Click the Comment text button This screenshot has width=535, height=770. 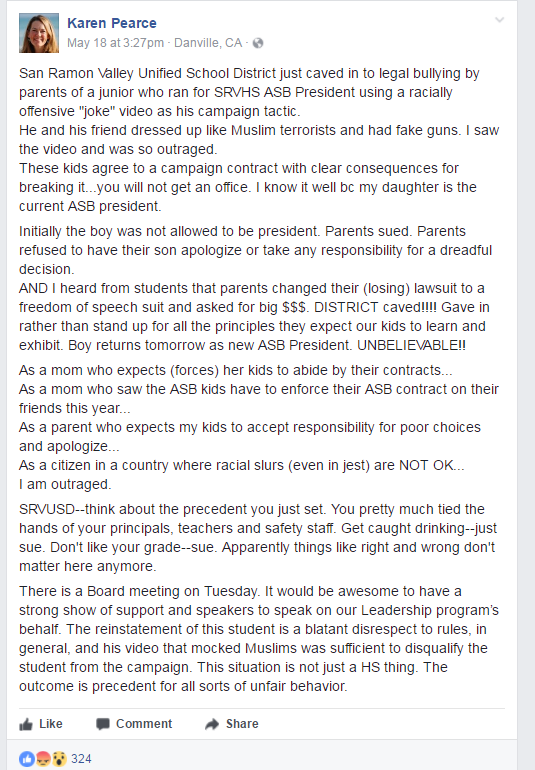coord(144,724)
